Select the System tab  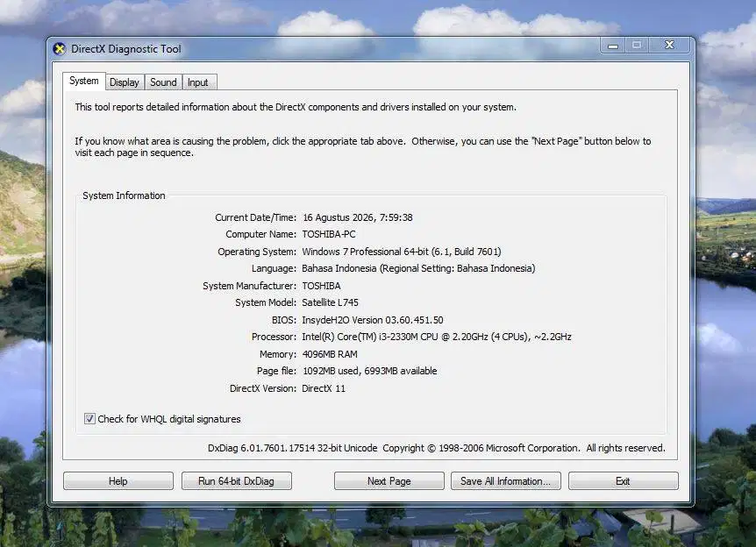[x=84, y=81]
